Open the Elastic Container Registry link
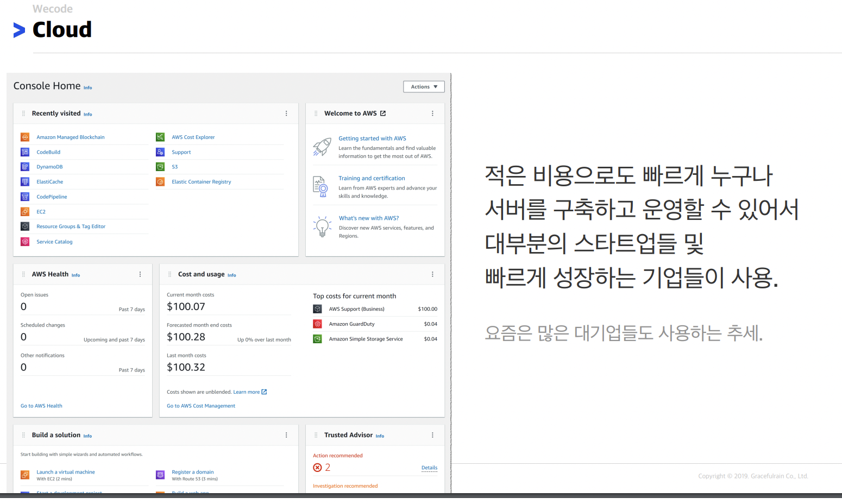842x504 pixels. click(x=202, y=182)
